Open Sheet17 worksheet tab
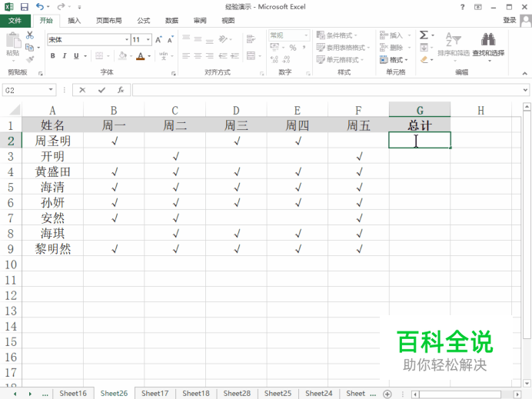Screen dimensions: 532x399 point(155,393)
